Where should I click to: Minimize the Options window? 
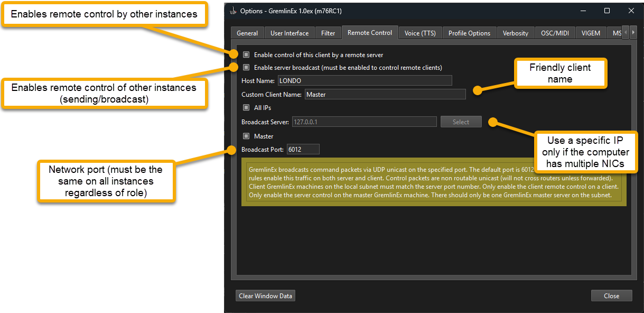[583, 11]
